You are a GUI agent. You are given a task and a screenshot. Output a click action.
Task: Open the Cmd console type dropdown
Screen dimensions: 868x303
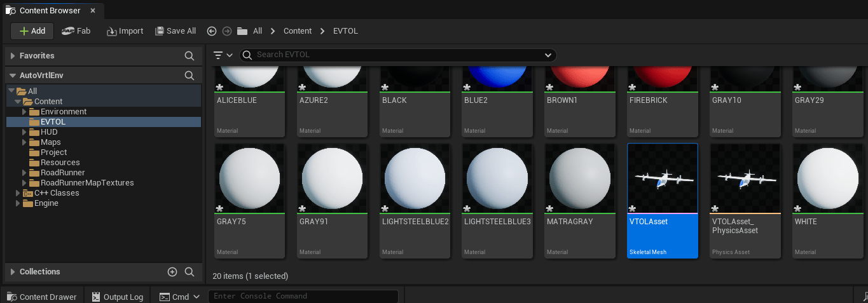click(x=196, y=297)
